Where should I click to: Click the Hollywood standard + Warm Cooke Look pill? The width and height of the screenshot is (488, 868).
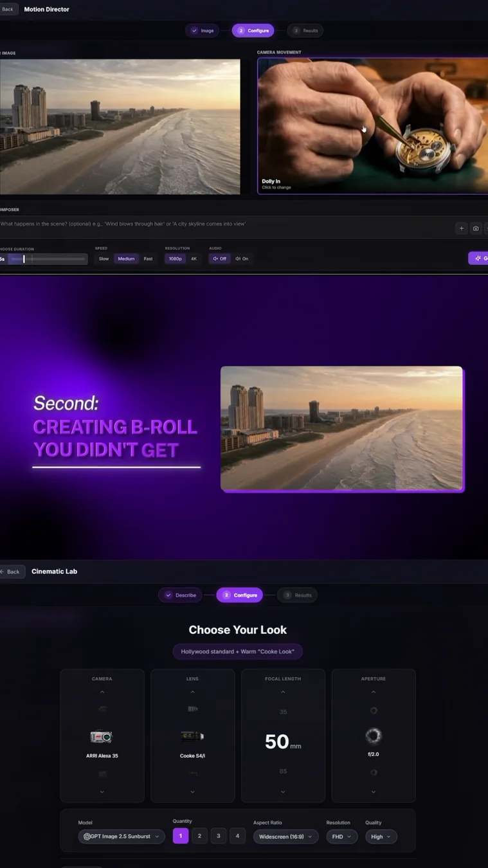pyautogui.click(x=237, y=651)
